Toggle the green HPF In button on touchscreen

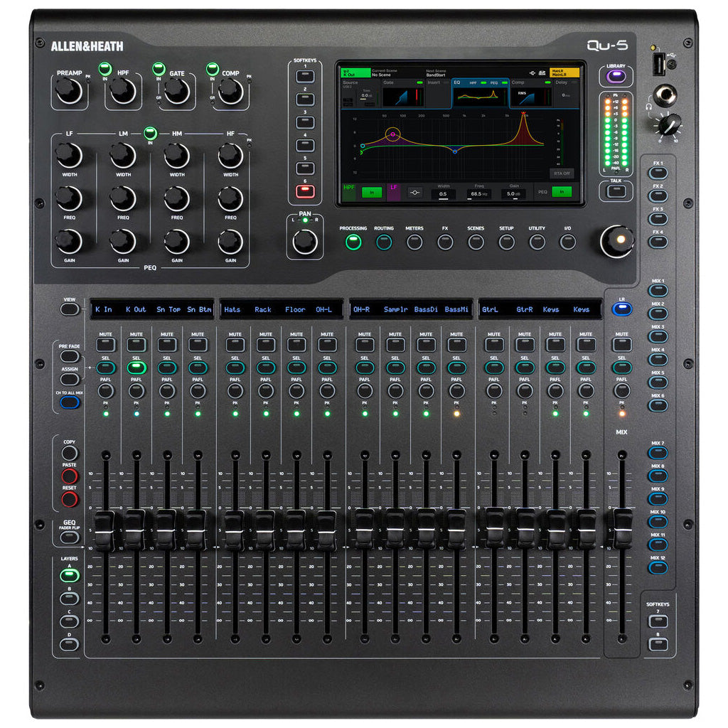pyautogui.click(x=371, y=192)
